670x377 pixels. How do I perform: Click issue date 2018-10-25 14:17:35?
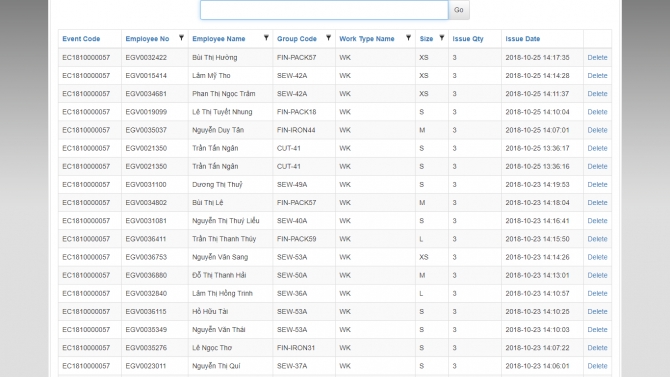tap(538, 57)
